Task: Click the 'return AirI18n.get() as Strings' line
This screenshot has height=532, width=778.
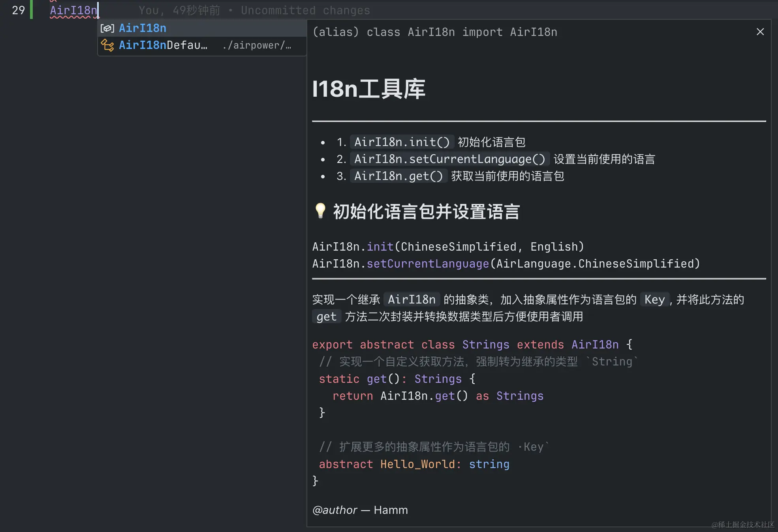Action: coord(438,396)
